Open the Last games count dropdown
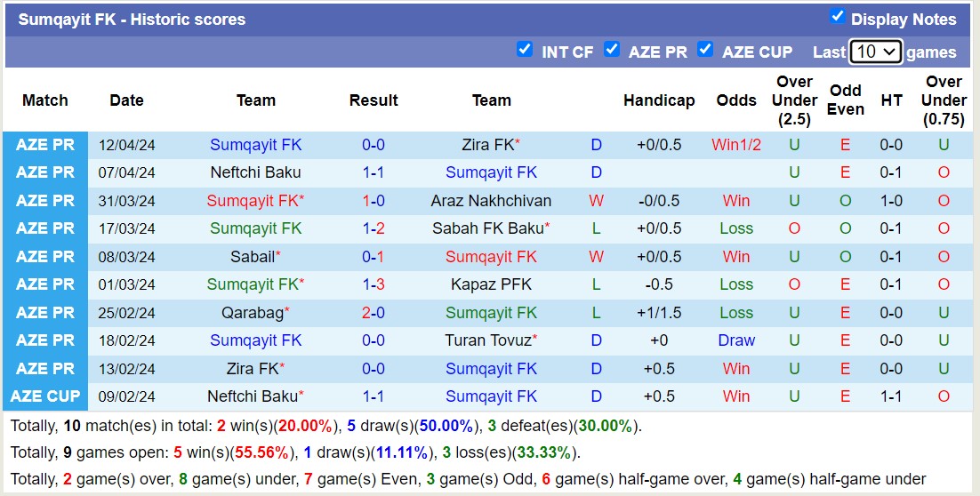Viewport: 980px width, 496px height. pos(875,52)
